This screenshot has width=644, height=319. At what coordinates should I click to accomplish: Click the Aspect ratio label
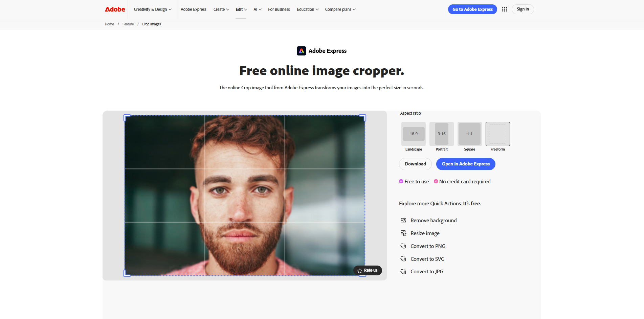410,113
